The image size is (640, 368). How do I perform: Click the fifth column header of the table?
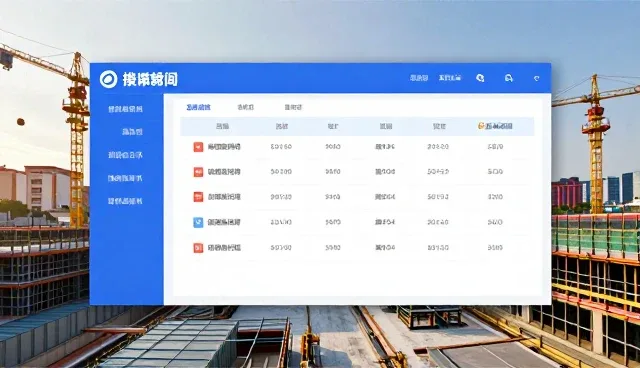(439, 126)
